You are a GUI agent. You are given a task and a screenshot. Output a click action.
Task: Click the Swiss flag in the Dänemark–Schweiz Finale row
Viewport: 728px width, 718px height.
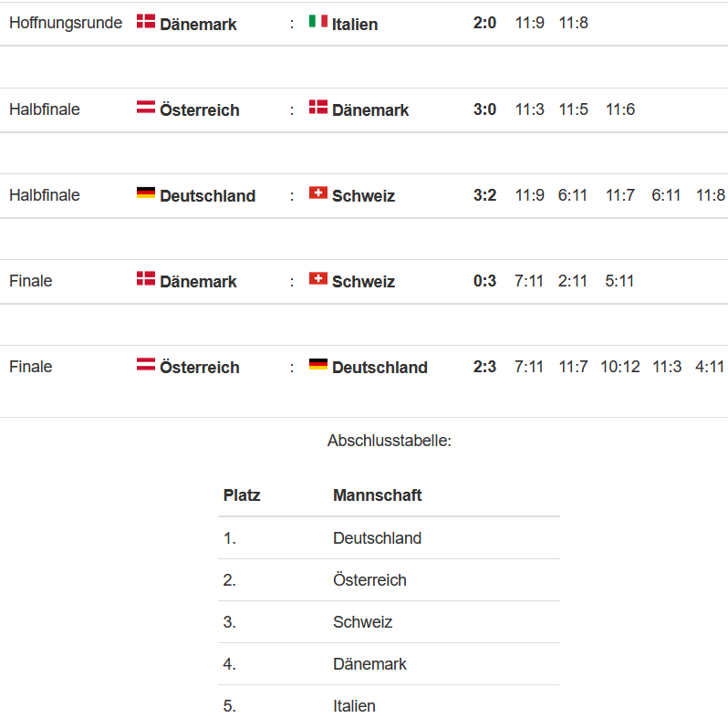(318, 278)
